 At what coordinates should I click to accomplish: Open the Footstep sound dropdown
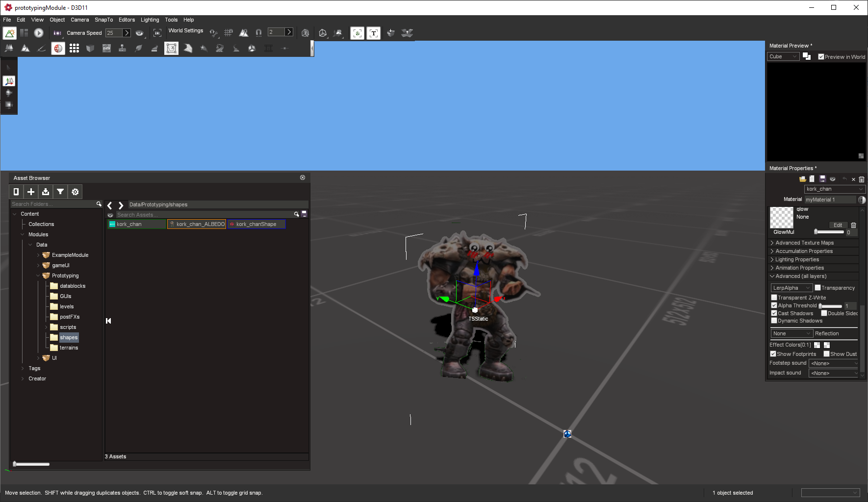click(x=834, y=363)
